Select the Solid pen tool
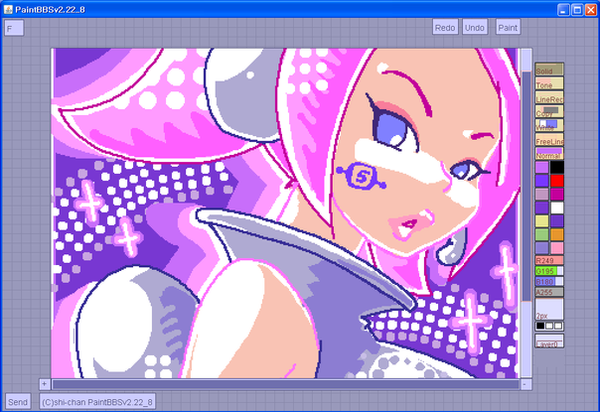Image resolution: width=600 pixels, height=412 pixels. coord(549,69)
